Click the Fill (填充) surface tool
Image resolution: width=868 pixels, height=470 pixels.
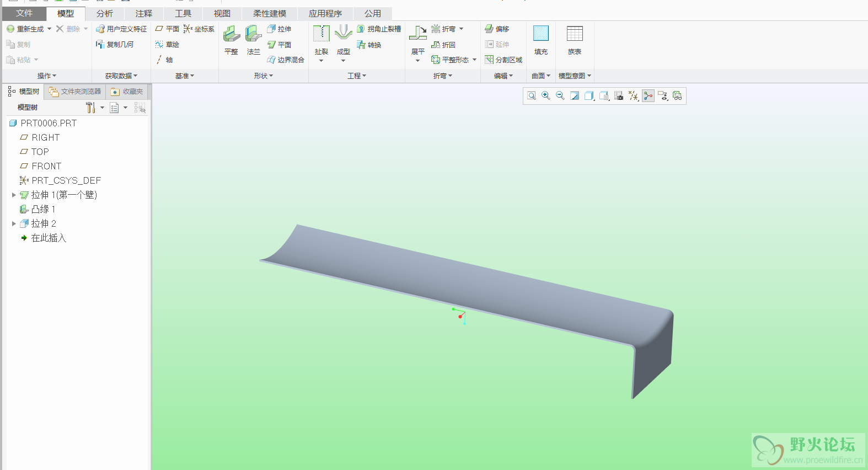coord(541,40)
